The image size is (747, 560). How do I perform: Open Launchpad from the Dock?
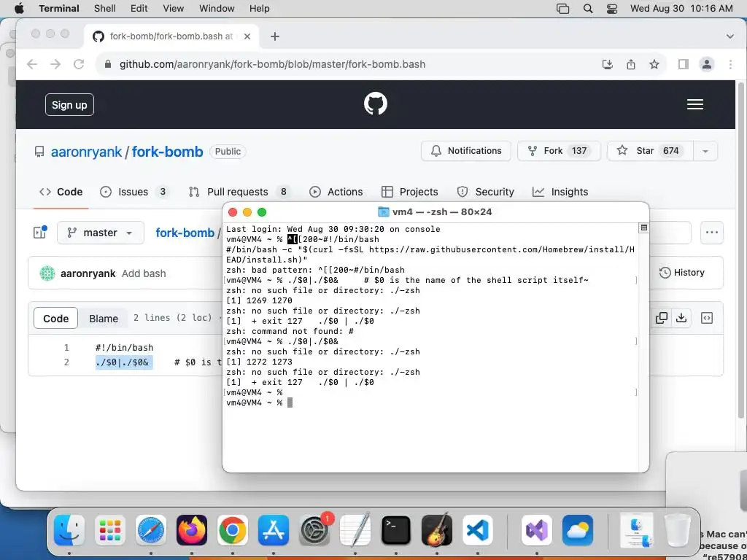[x=110, y=530]
